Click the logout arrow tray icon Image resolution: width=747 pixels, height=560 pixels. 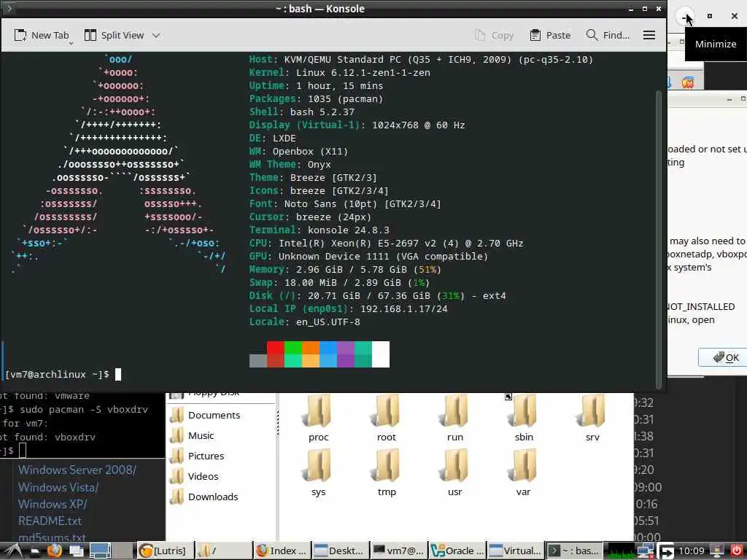coord(665,551)
